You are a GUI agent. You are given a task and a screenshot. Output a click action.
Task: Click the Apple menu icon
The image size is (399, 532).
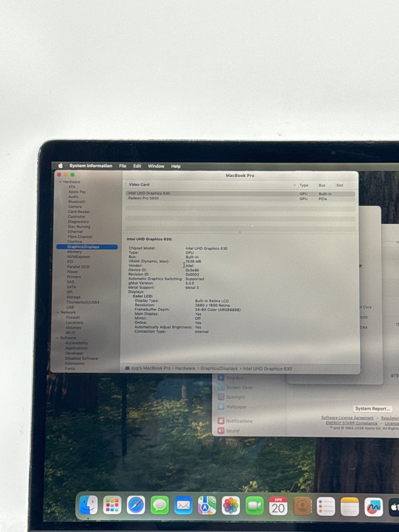(x=61, y=165)
